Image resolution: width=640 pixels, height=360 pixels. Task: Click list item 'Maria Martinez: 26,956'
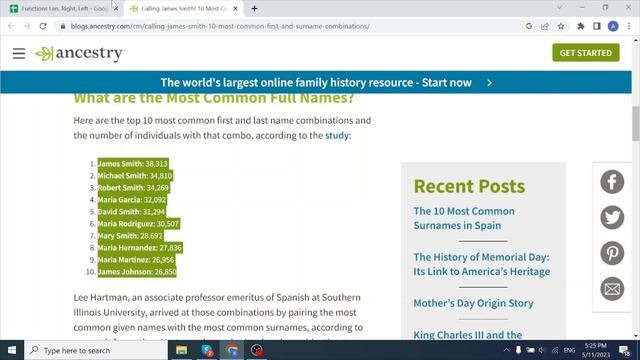136,260
